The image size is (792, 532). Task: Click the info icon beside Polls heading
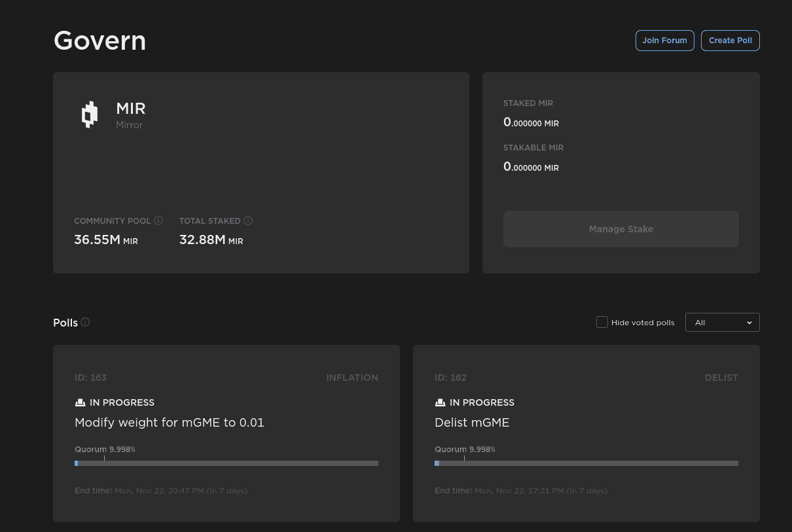[x=85, y=322]
